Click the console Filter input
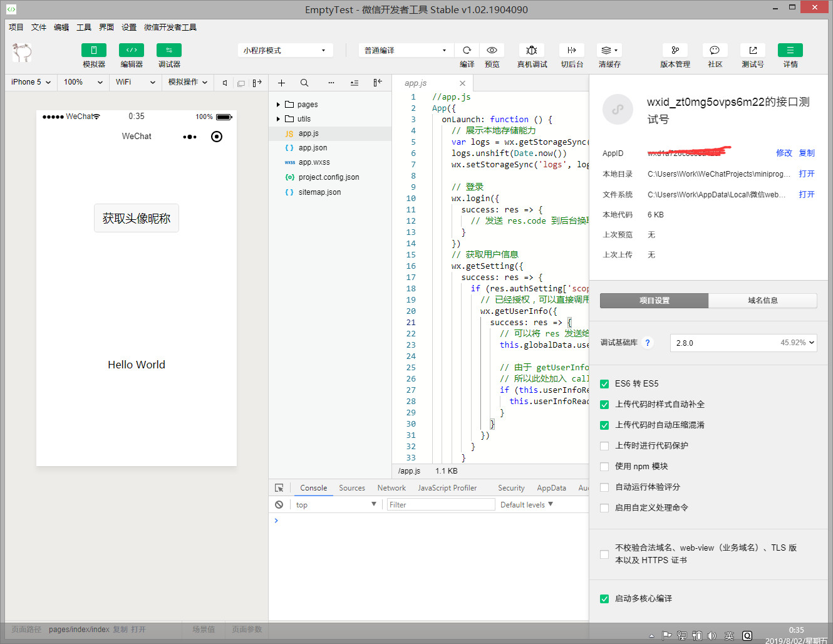The width and height of the screenshot is (833, 644). pyautogui.click(x=441, y=504)
